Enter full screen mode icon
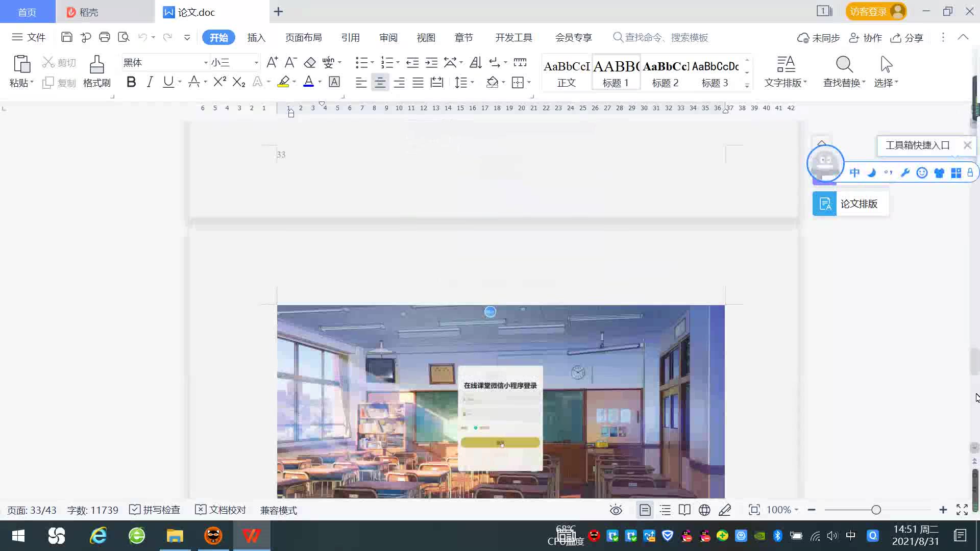The width and height of the screenshot is (980, 551). click(962, 510)
